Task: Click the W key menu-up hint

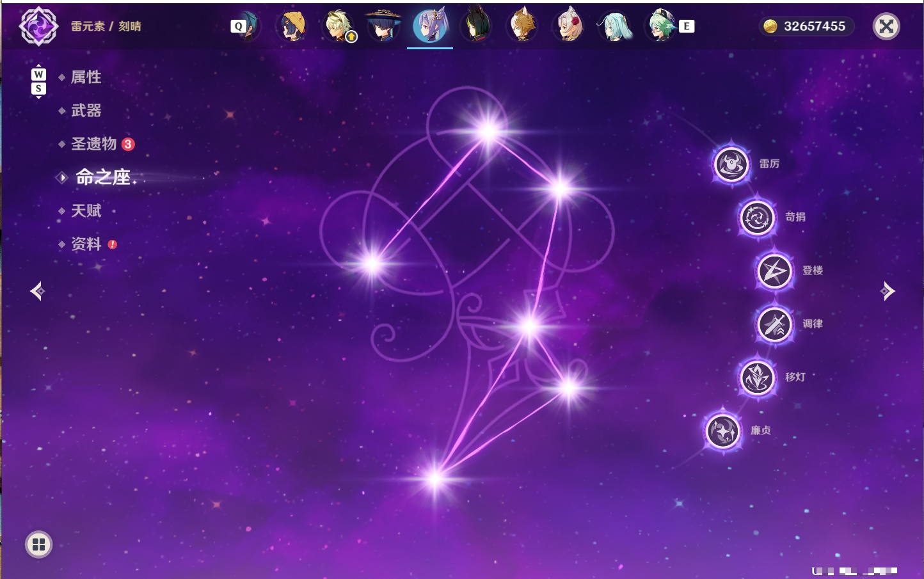Action: click(38, 74)
